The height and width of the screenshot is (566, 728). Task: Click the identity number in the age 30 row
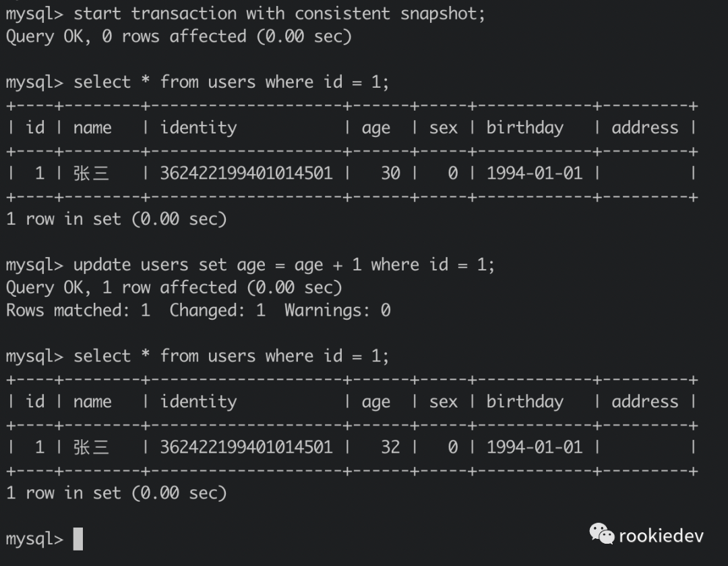246,173
